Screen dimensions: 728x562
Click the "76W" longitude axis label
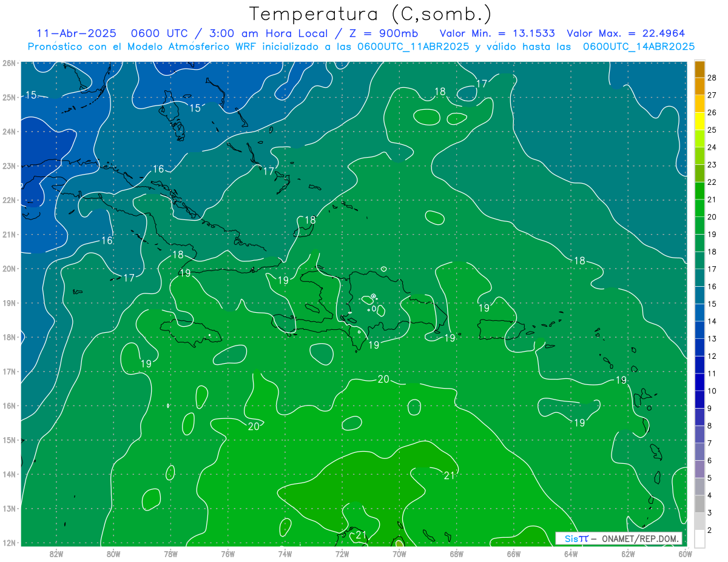(228, 554)
